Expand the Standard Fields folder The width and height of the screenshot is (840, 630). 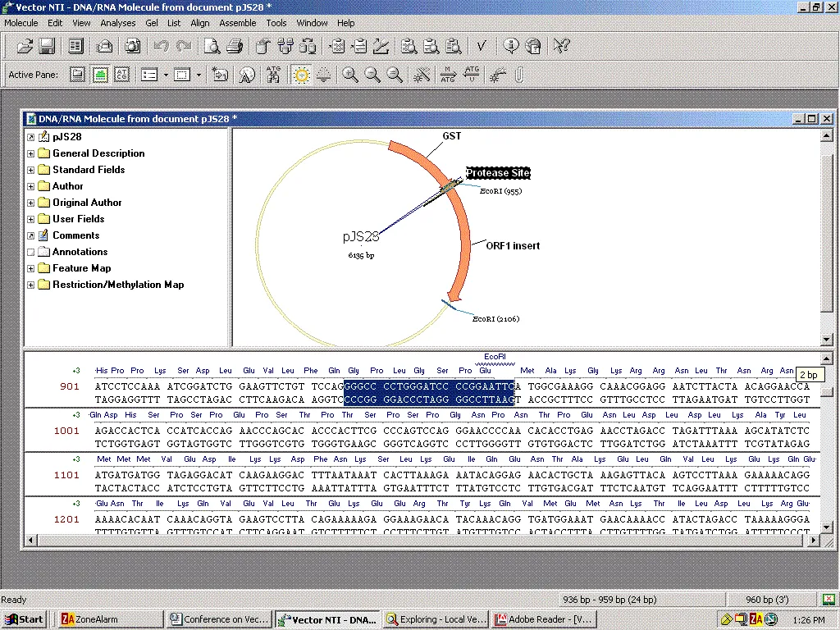click(x=30, y=170)
